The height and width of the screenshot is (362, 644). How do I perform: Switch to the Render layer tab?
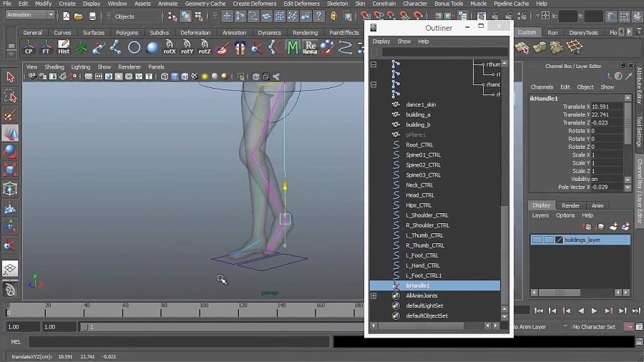[570, 205]
